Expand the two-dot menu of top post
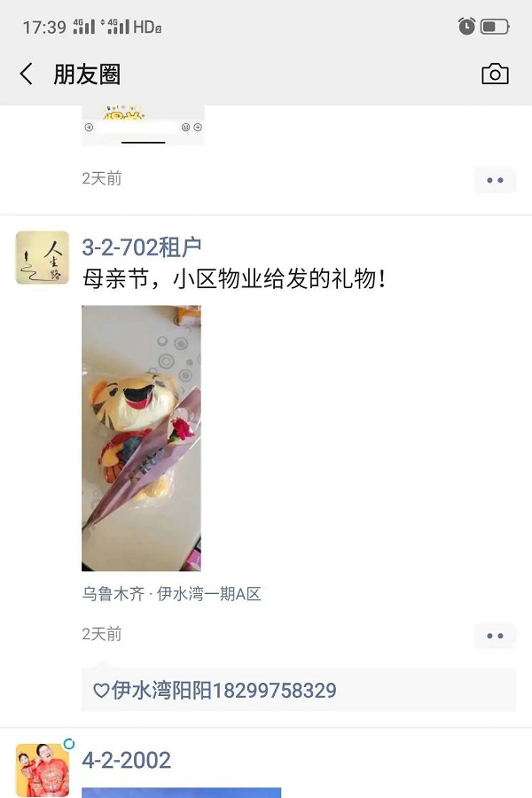Viewport: 532px width, 798px height. (495, 180)
